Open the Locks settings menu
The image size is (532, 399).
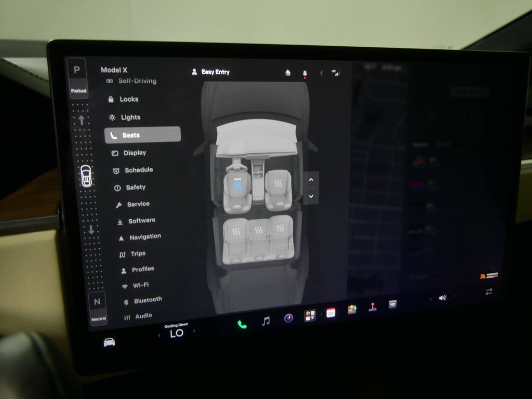(x=123, y=99)
